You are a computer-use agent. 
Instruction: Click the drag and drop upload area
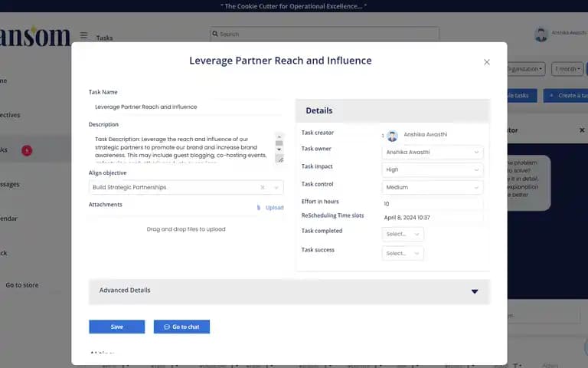186,229
